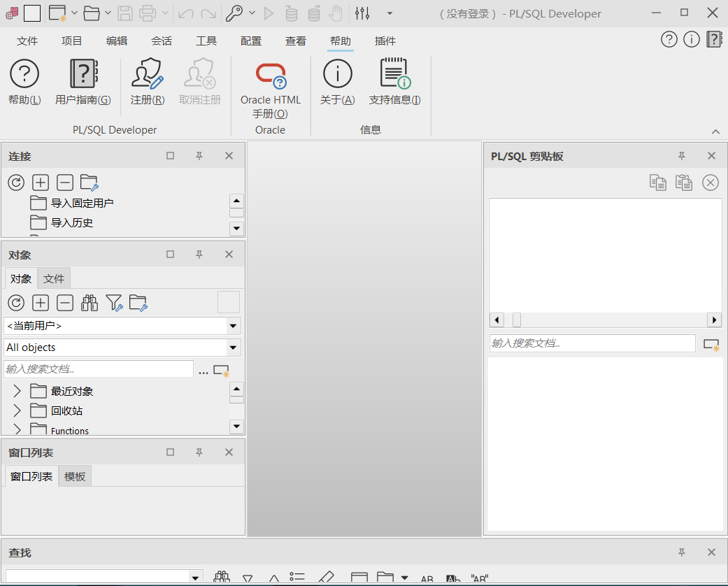Image resolution: width=728 pixels, height=586 pixels.
Task: Click the remove (−) icon in the 对象 panel
Action: click(65, 303)
